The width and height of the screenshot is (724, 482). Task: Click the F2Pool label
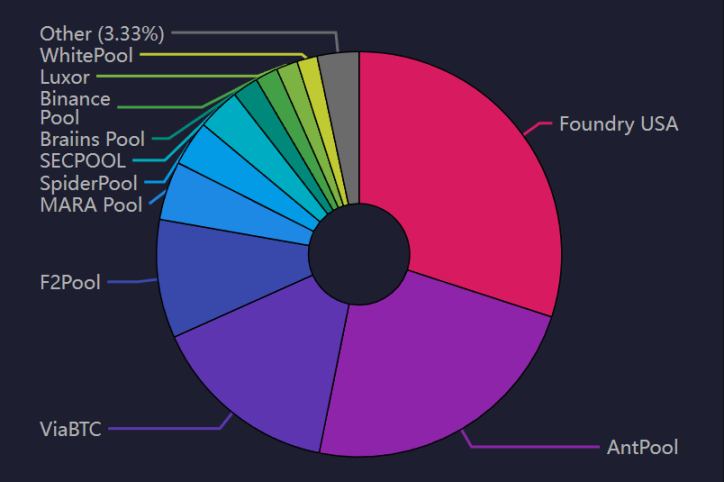pyautogui.click(x=70, y=282)
